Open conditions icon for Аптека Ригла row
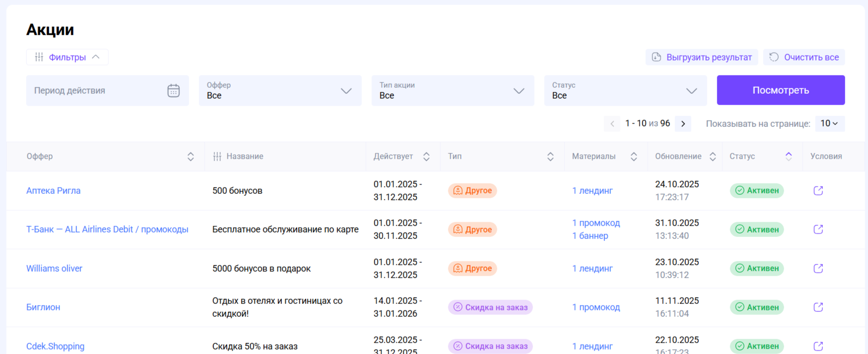Screen dimensions: 868x354 click(818, 191)
